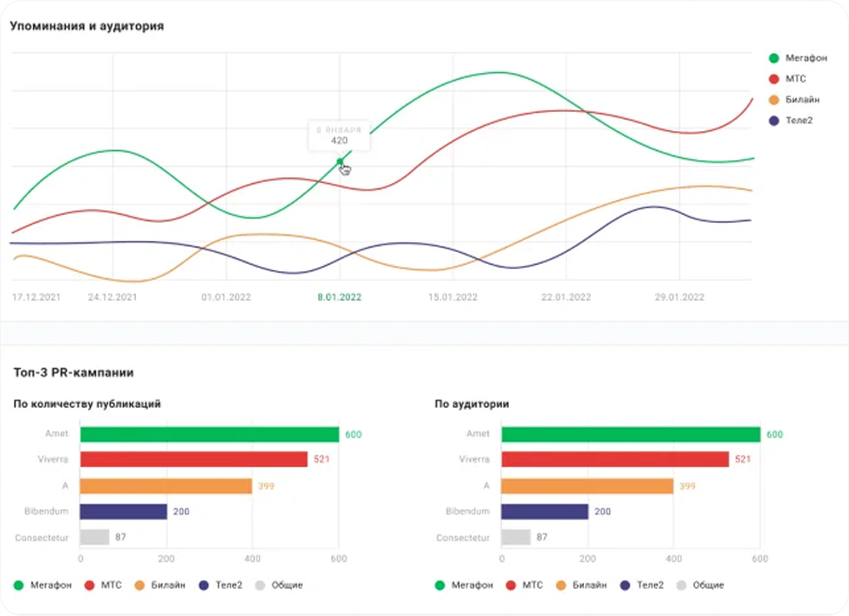
Task: Select the purple Bibendum bar in audience chart
Action: (544, 512)
